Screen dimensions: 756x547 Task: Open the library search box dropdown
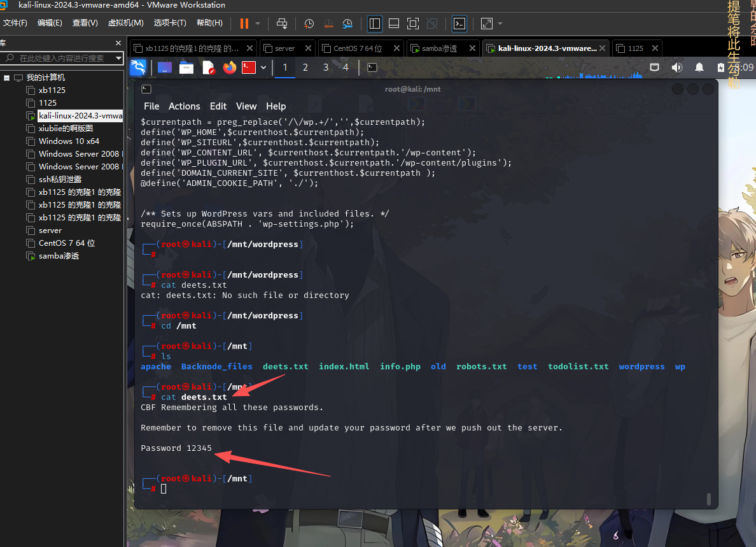[118, 58]
